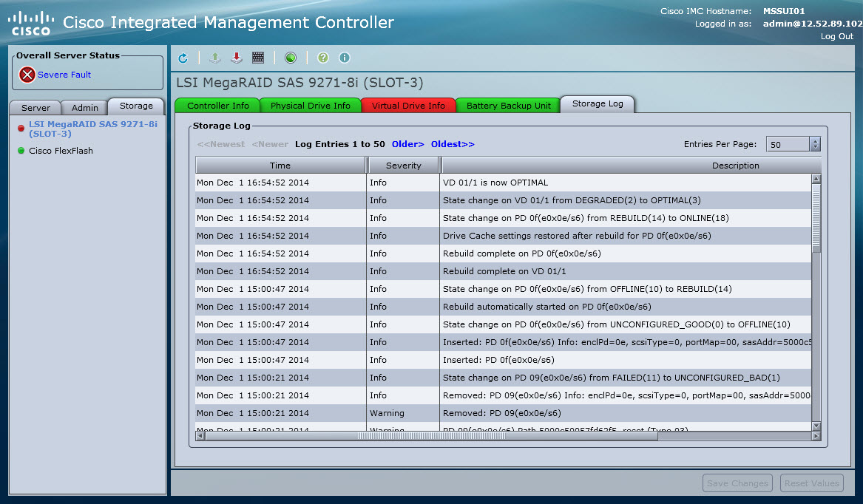
Task: Click red status dot beside LSI MegaRAID
Action: [x=21, y=128]
